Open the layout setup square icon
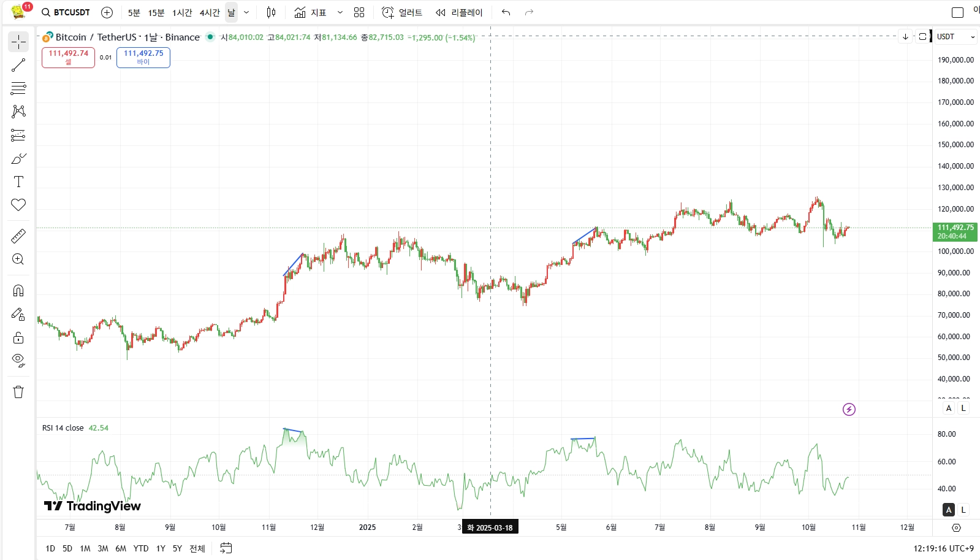980x560 pixels. [x=957, y=12]
